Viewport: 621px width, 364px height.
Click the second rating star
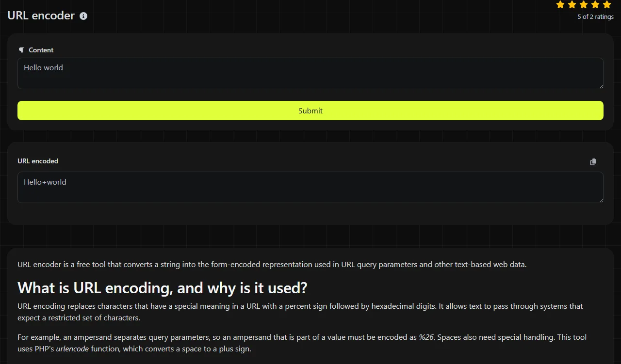[x=572, y=5]
